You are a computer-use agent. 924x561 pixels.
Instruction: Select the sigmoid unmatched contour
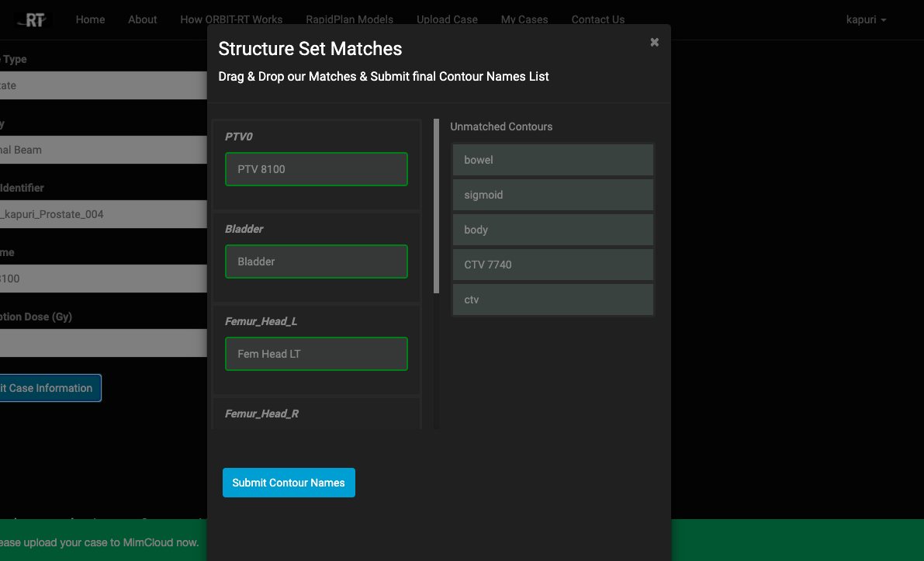(x=552, y=195)
